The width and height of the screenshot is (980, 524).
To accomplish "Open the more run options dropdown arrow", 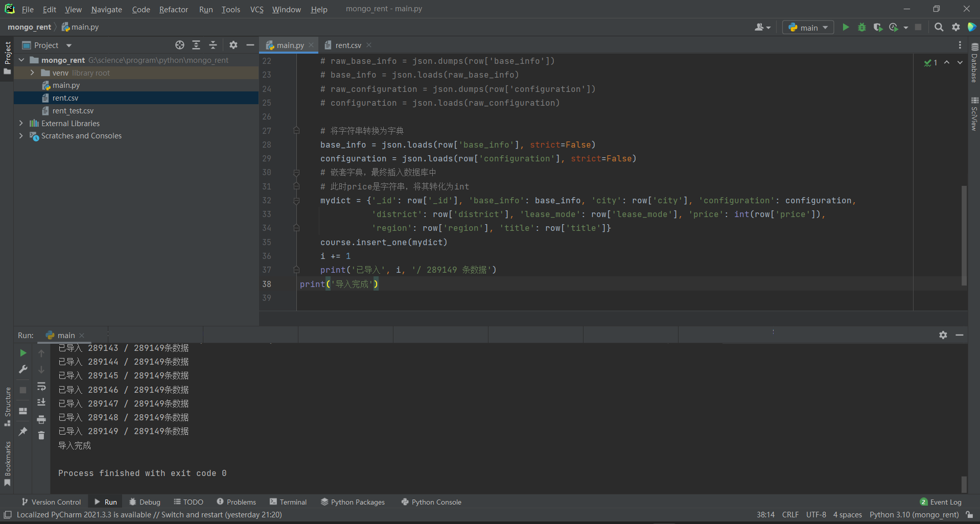I will (x=905, y=28).
